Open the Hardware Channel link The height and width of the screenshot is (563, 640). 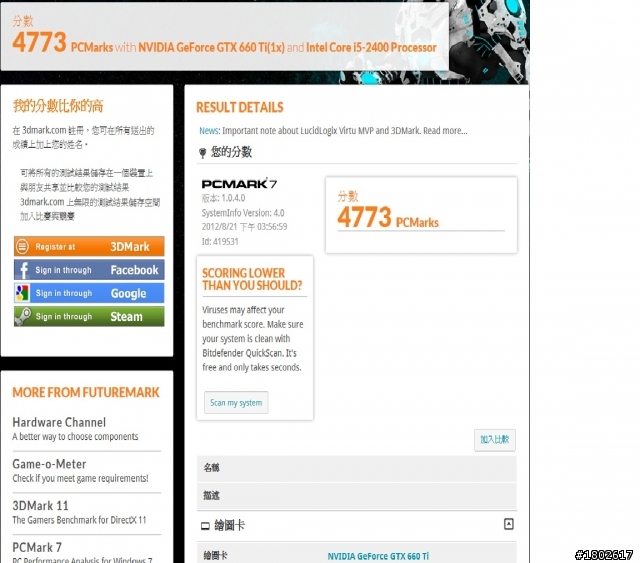pyautogui.click(x=59, y=422)
